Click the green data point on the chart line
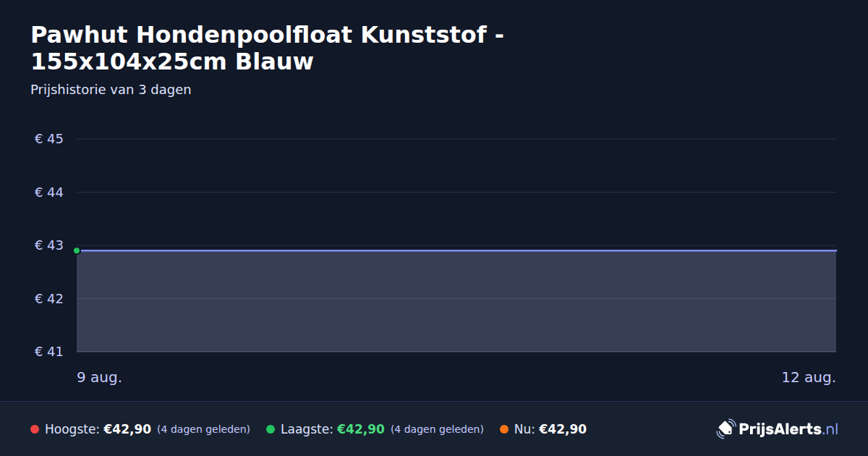Image resolution: width=868 pixels, height=456 pixels. [x=77, y=250]
